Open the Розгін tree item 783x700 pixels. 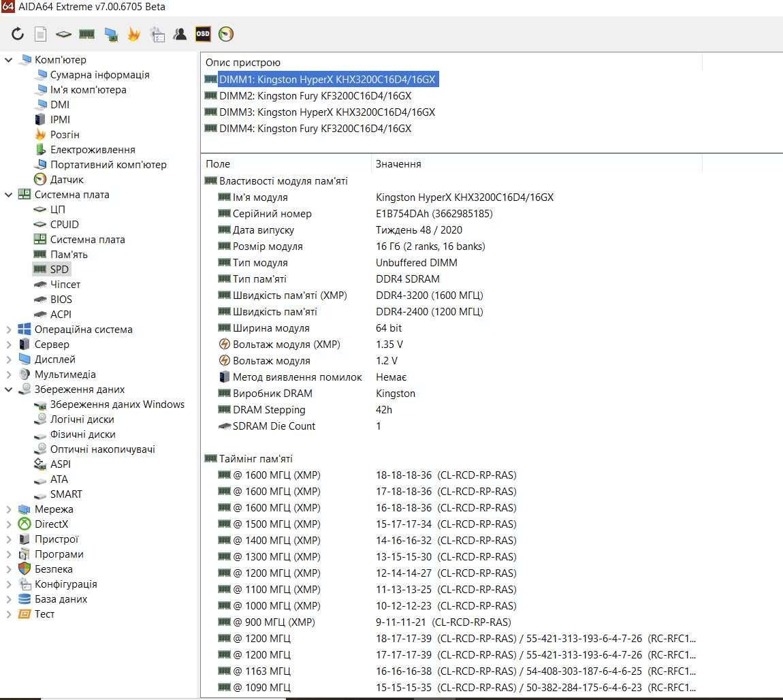point(65,135)
